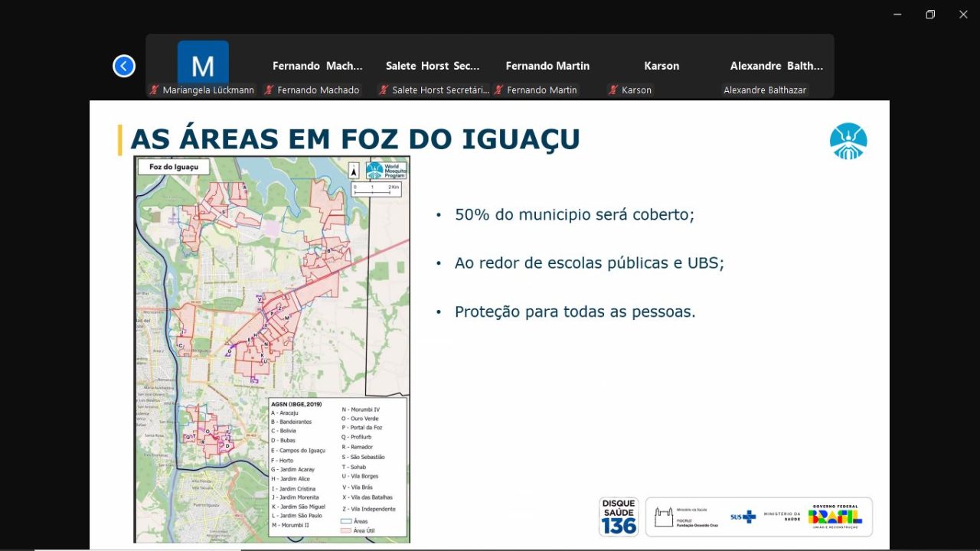The image size is (980, 551).
Task: Click Fernando Martin's muted microphone icon
Action: (498, 90)
